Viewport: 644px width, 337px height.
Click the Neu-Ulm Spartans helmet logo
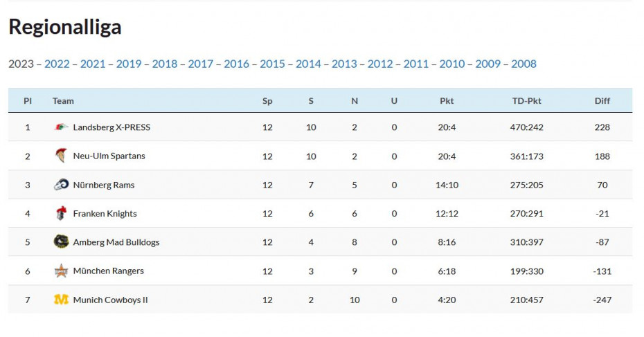point(61,156)
